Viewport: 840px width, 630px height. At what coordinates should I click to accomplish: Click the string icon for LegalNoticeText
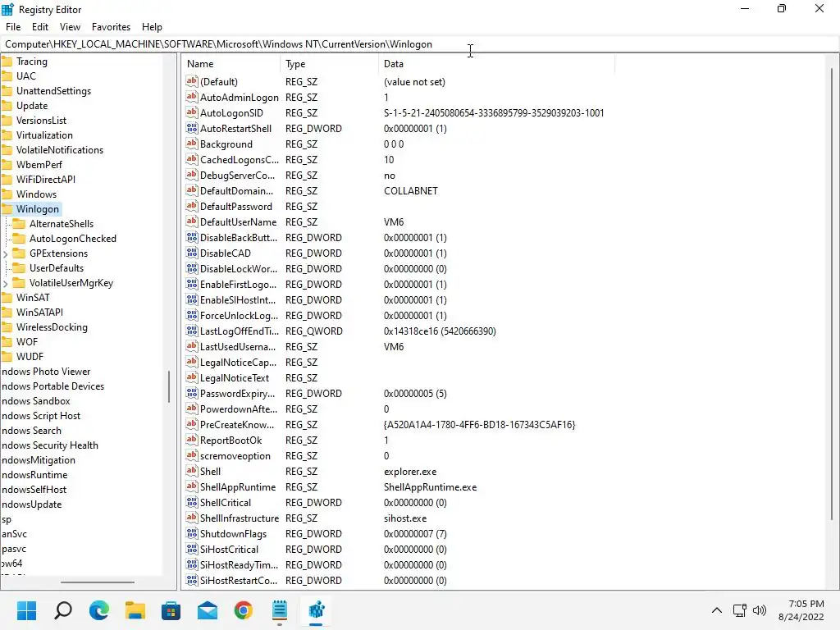point(192,377)
